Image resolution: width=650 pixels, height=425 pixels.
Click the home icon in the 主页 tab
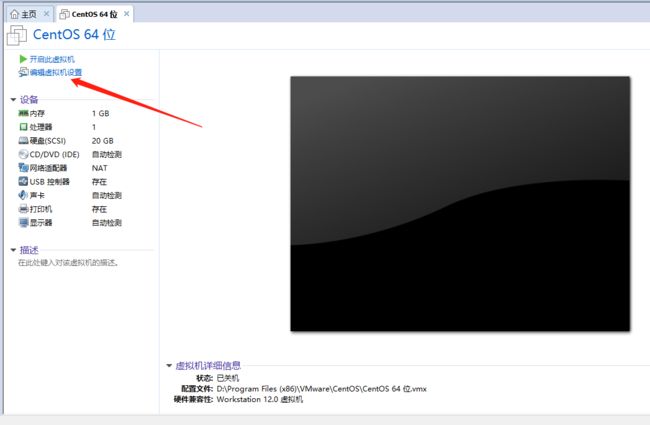15,15
